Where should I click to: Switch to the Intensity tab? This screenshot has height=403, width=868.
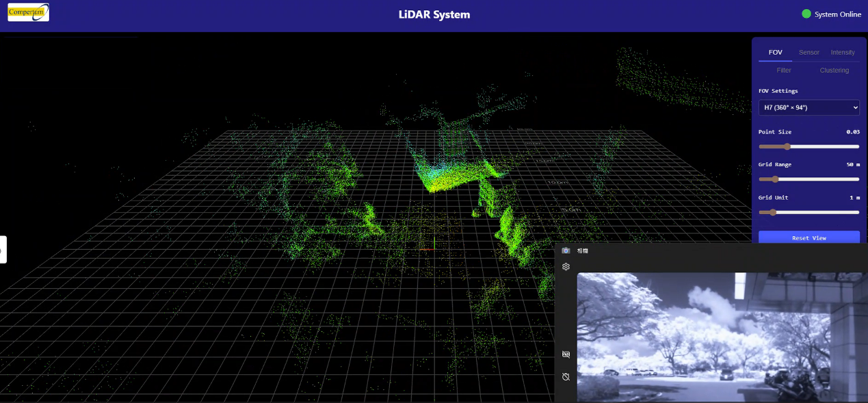[843, 53]
